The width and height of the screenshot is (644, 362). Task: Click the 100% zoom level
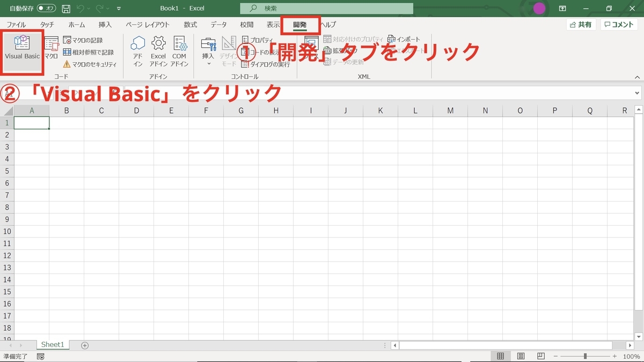[632, 357]
